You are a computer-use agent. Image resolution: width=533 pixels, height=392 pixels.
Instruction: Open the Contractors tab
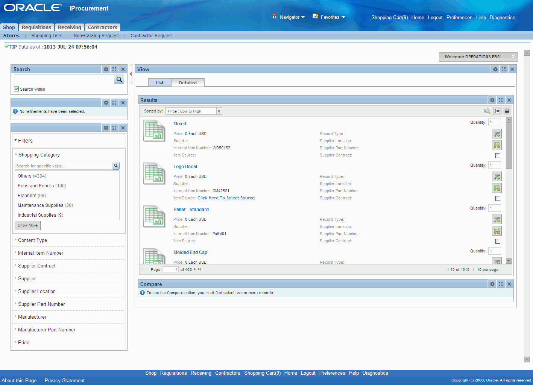coord(102,27)
